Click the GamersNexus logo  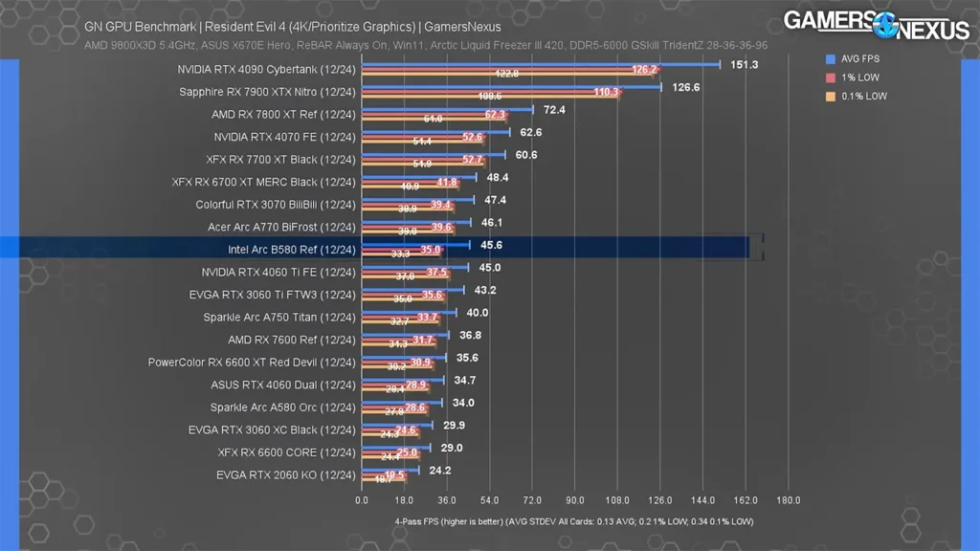[877, 25]
